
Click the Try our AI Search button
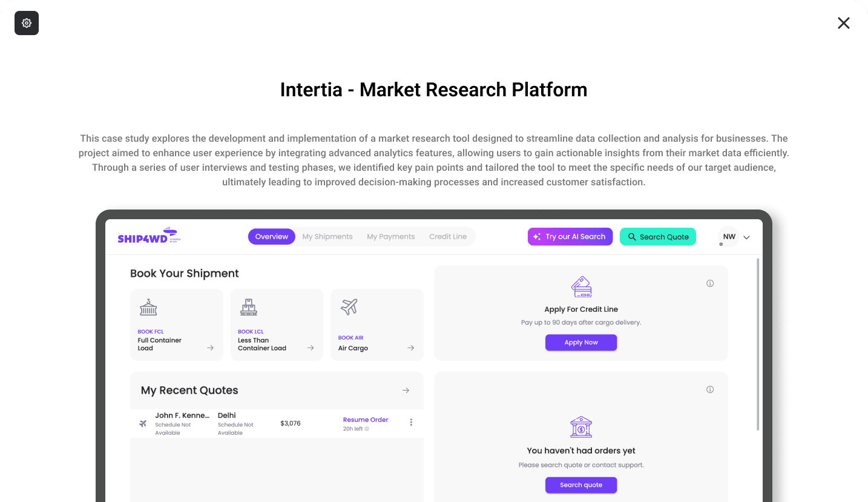pos(570,237)
